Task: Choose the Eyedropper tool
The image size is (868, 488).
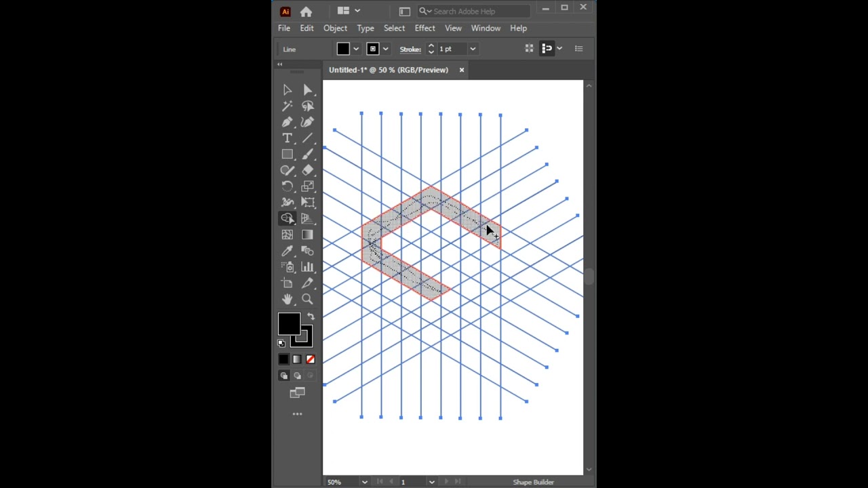Action: point(288,251)
